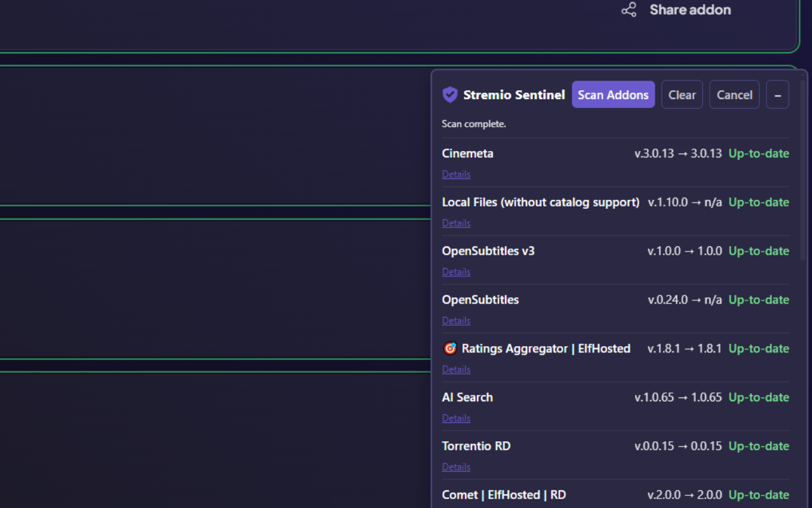The image size is (812, 508).
Task: Open Details under OpenSubtitles v.0.24.0
Action: tap(456, 321)
